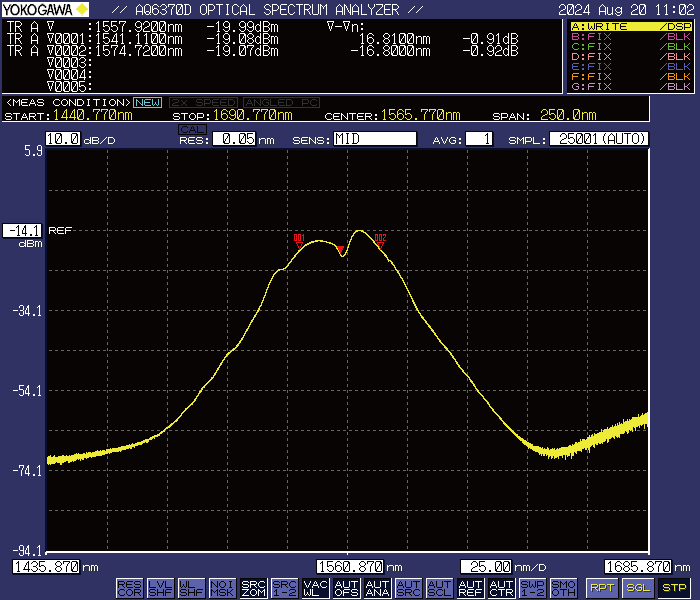Select the NOI MSK noise mask button

(x=222, y=588)
